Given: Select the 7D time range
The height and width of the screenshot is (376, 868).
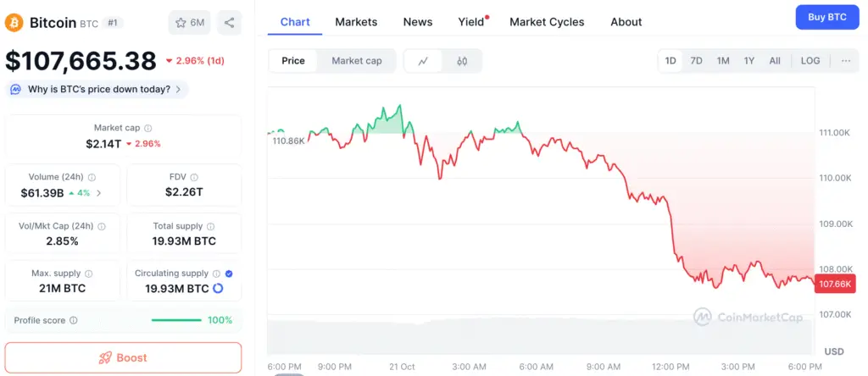Looking at the screenshot, I should (x=696, y=61).
